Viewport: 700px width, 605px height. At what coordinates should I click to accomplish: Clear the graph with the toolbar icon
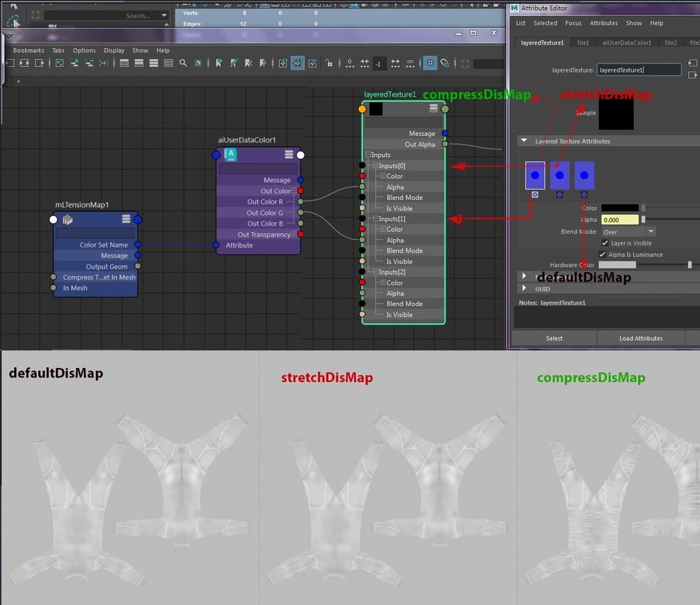(59, 63)
